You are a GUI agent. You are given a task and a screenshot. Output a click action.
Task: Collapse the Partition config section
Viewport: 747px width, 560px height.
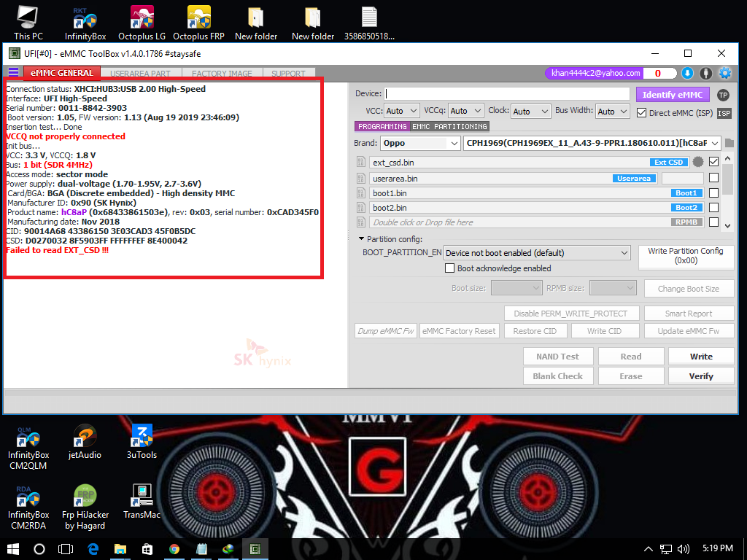click(361, 238)
